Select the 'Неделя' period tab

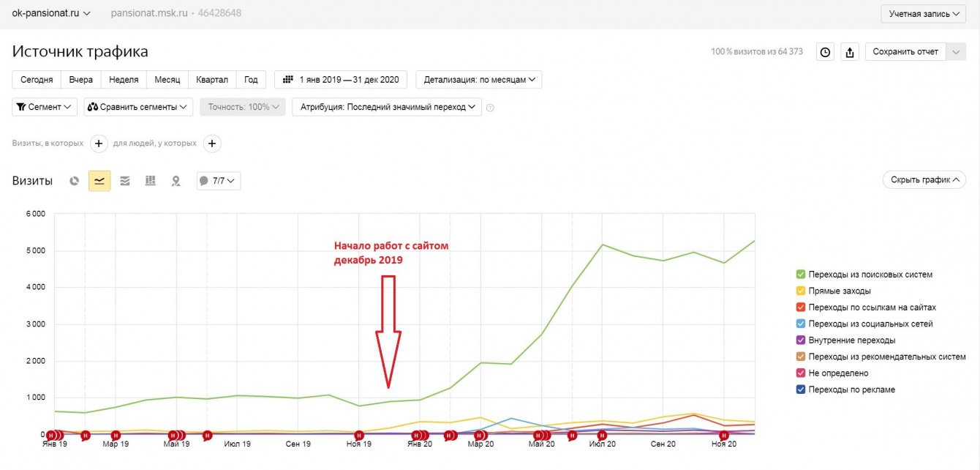124,80
